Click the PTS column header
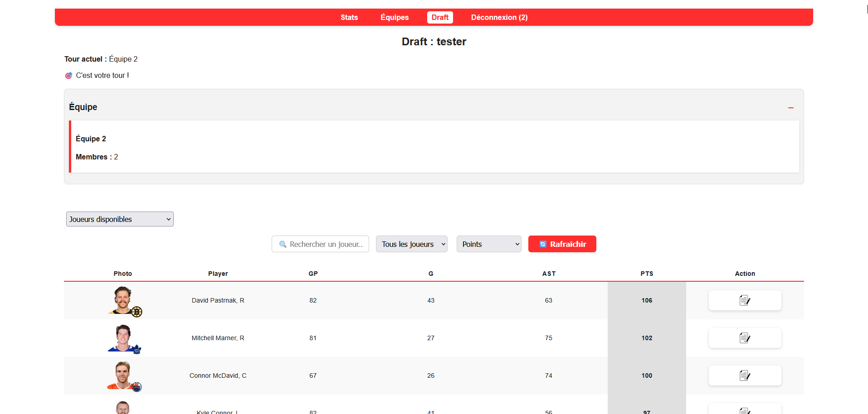Image resolution: width=868 pixels, height=414 pixels. pos(647,274)
